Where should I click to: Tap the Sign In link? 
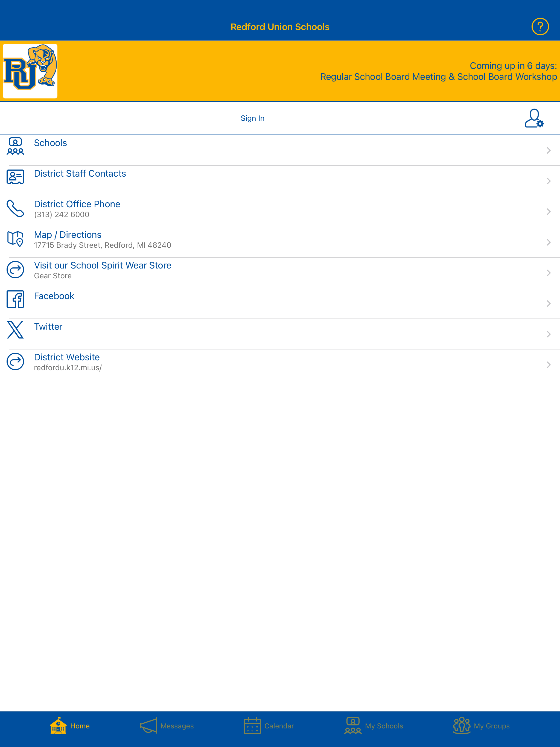[x=252, y=118]
